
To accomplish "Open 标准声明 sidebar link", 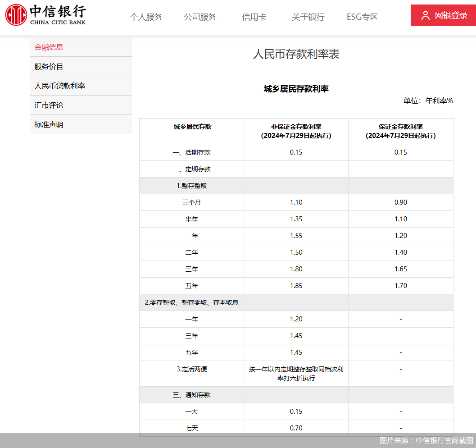I will tap(49, 124).
